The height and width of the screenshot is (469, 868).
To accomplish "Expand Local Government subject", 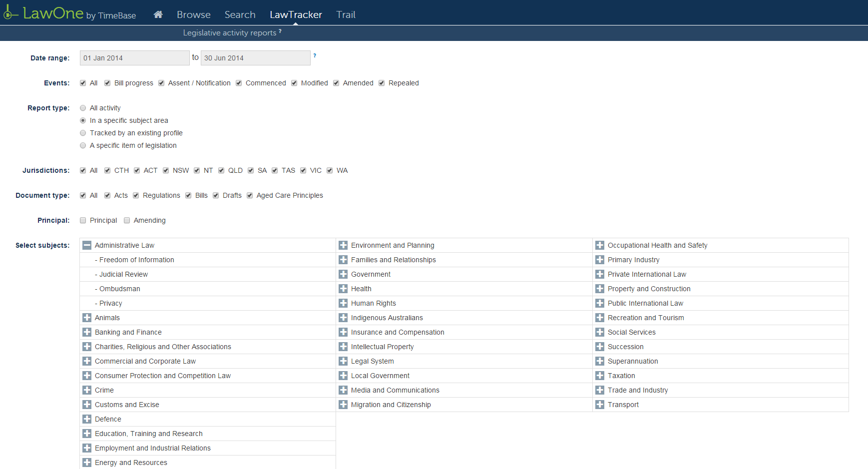I will click(343, 376).
